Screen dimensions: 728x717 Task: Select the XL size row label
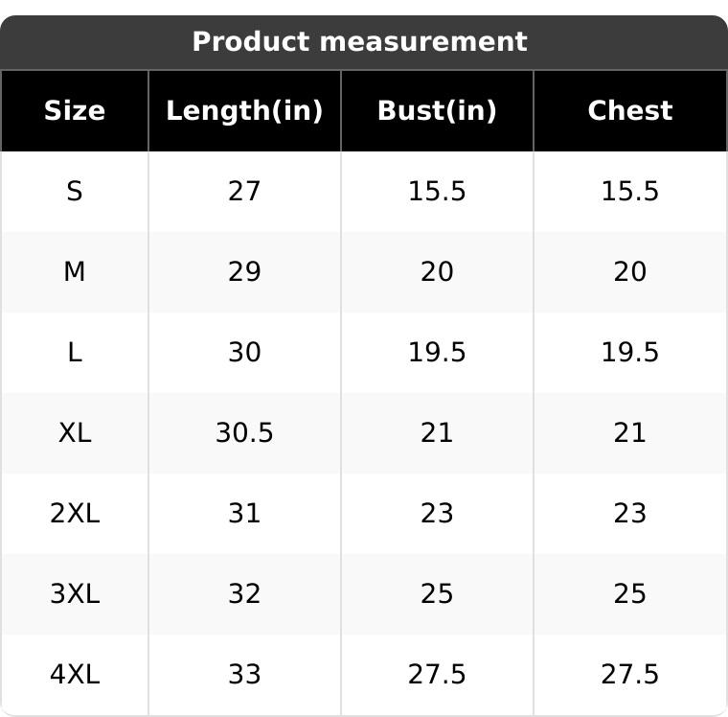tap(75, 433)
